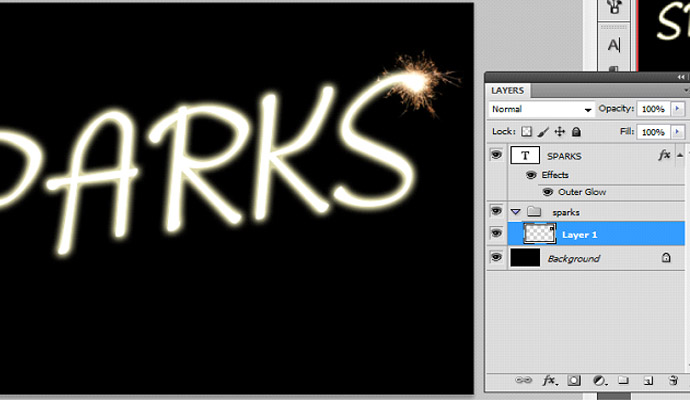Click the T thumbnail of SPARKS text layer
Screen dimensions: 690x400
coord(525,155)
